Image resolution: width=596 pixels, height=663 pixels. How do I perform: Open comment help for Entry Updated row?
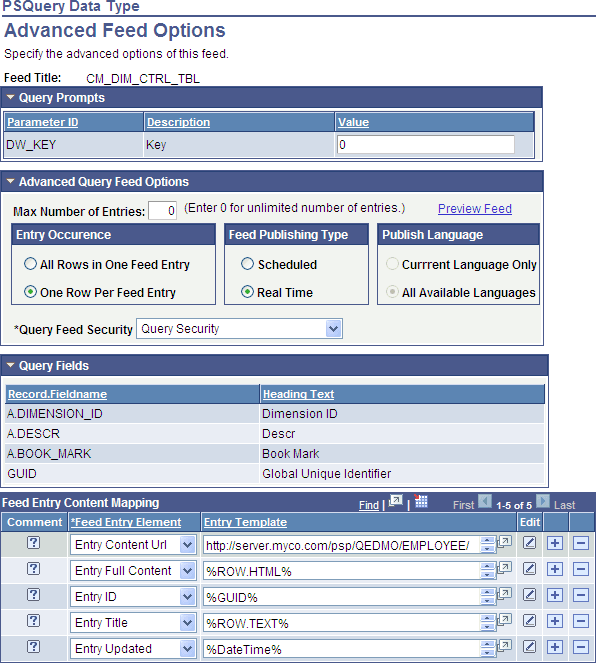33,647
